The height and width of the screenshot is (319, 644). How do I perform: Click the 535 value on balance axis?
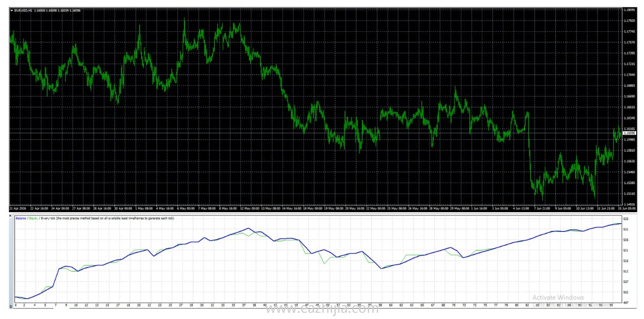point(626,219)
